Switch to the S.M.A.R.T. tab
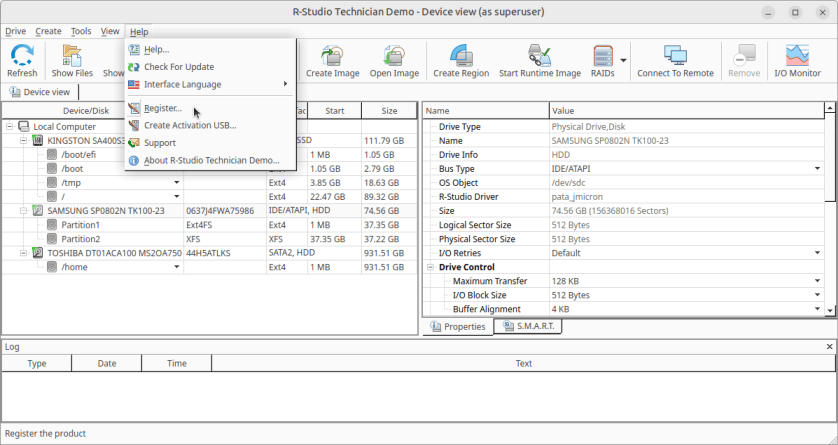 [528, 326]
